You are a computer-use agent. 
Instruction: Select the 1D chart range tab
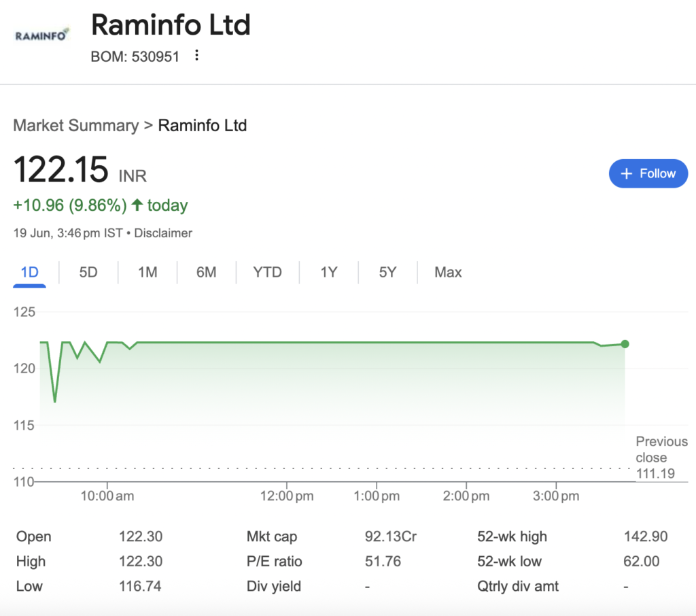(x=30, y=272)
